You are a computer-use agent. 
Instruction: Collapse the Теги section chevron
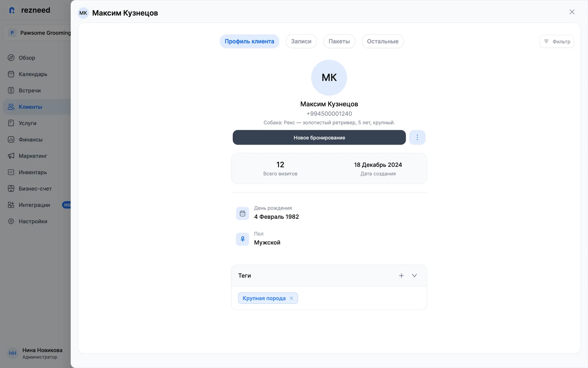coord(415,276)
